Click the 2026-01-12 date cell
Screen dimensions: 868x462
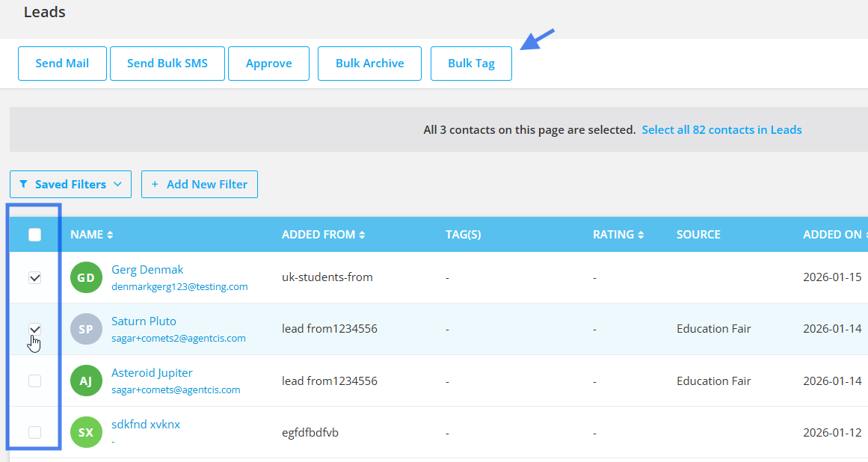click(832, 433)
